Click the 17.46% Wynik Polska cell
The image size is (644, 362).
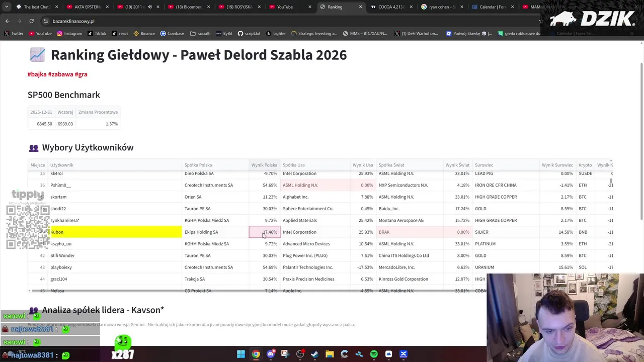coord(265,232)
